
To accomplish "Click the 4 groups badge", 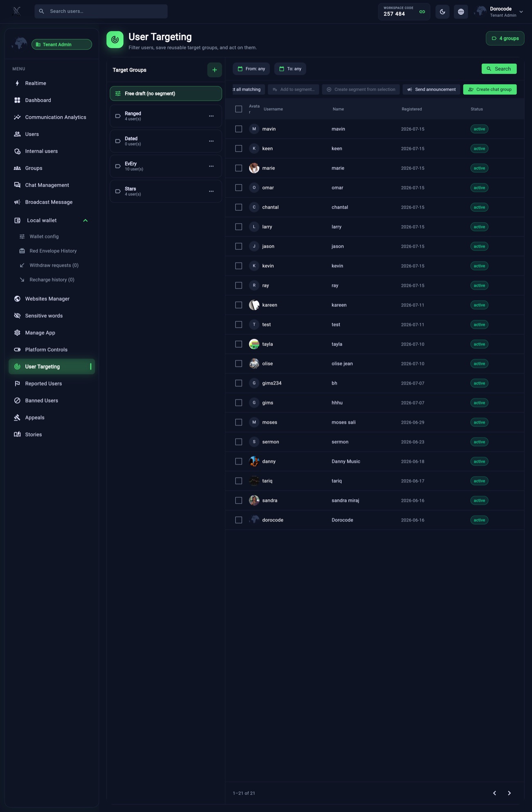I will pos(505,38).
